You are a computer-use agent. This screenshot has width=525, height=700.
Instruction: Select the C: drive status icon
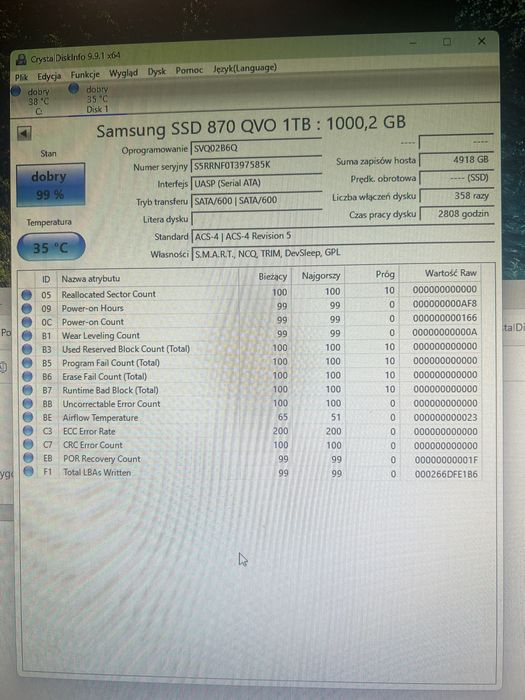tap(16, 91)
